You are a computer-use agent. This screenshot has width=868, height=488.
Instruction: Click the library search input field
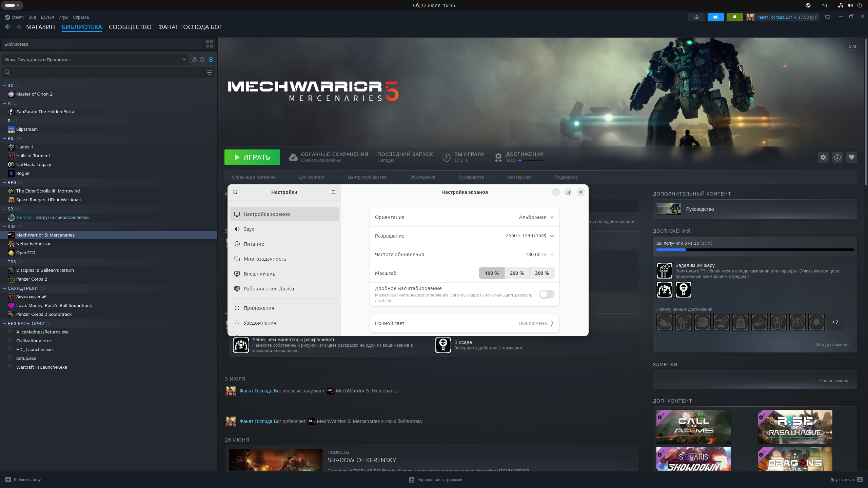pyautogui.click(x=108, y=73)
